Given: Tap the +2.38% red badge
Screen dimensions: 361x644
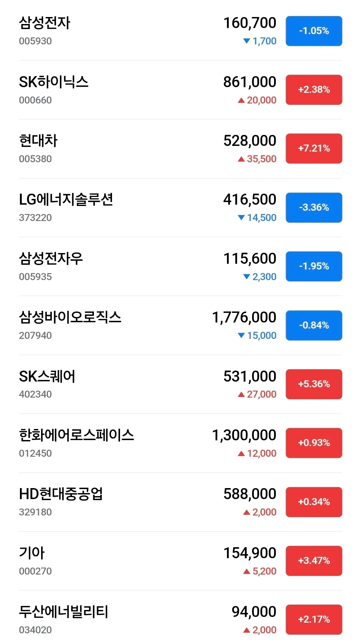Looking at the screenshot, I should [314, 90].
